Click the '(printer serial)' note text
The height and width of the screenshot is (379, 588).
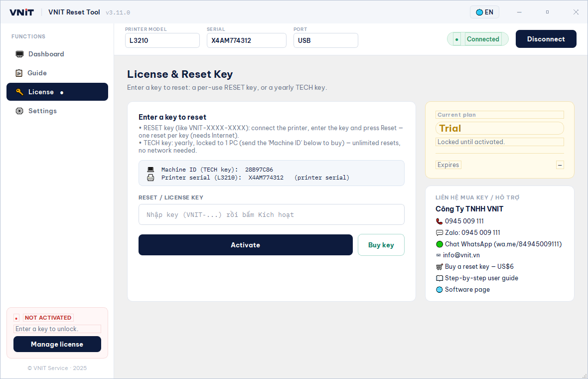tap(322, 178)
